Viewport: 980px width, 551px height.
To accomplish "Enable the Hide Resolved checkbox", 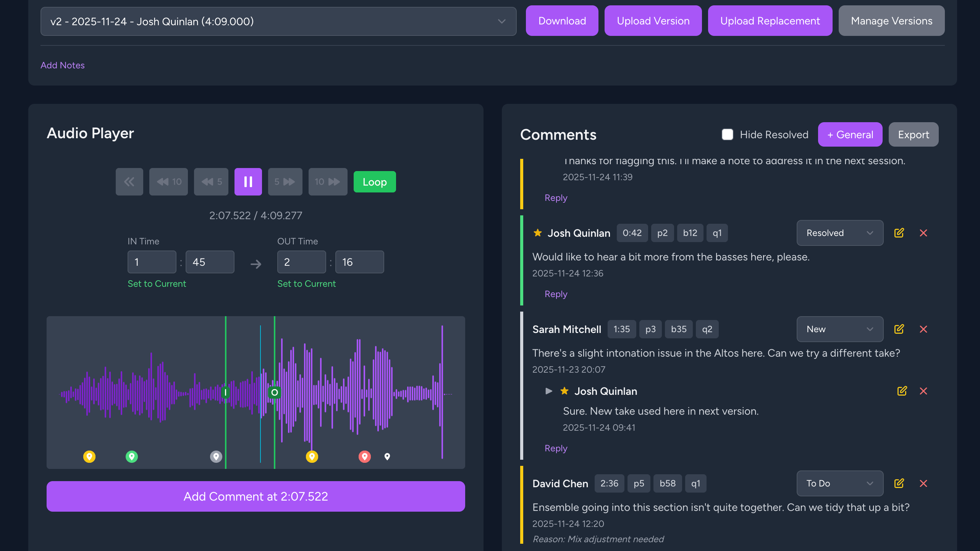I will coord(727,134).
